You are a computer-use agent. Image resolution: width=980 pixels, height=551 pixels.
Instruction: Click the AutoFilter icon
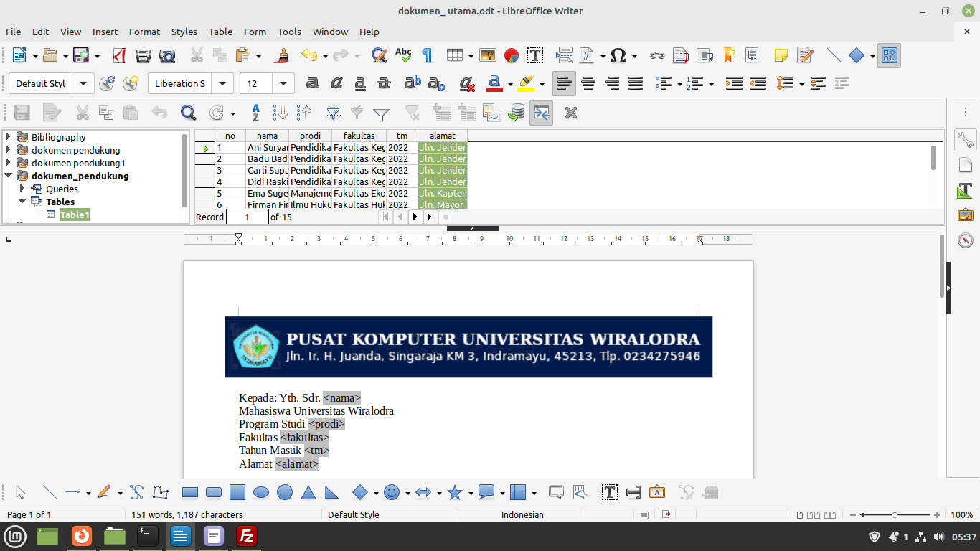[x=333, y=113]
